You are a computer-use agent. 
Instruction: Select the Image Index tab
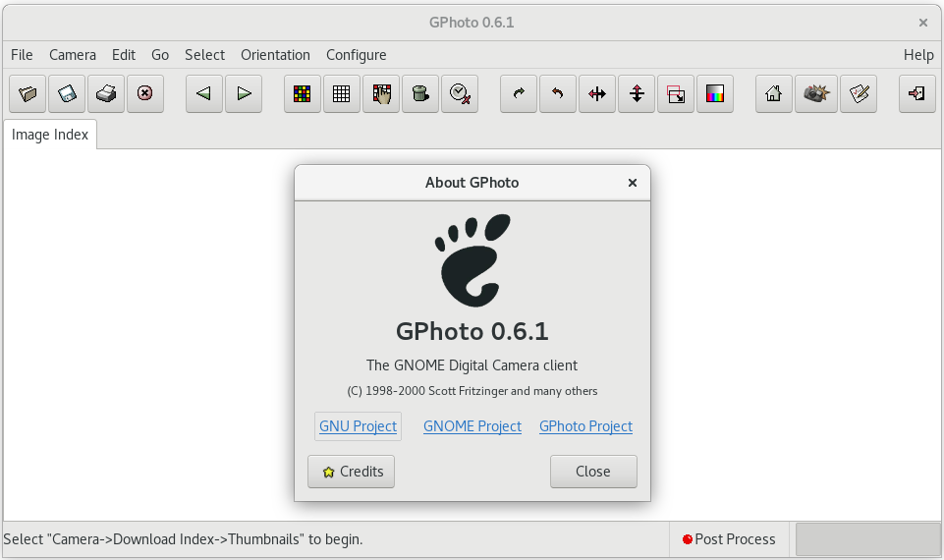[50, 135]
